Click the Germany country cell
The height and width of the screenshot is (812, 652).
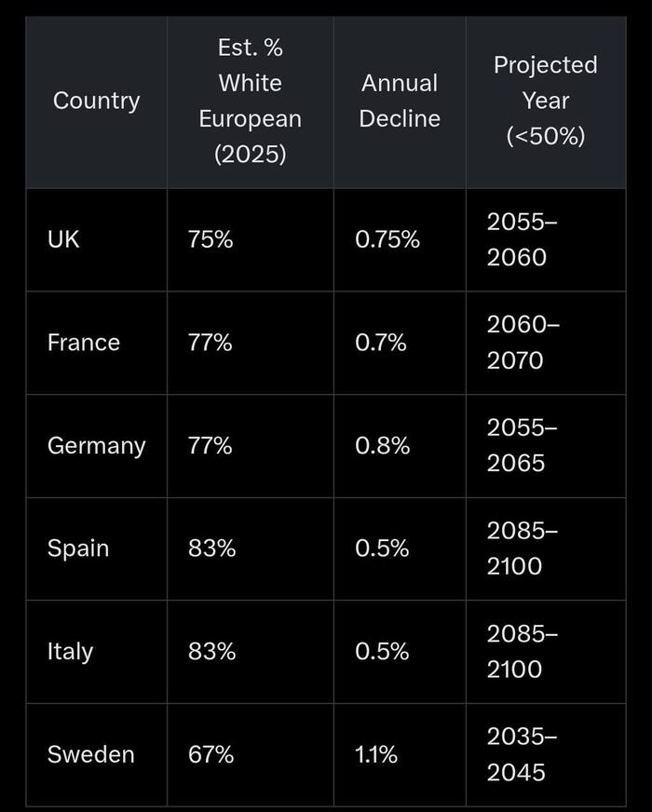(x=96, y=445)
